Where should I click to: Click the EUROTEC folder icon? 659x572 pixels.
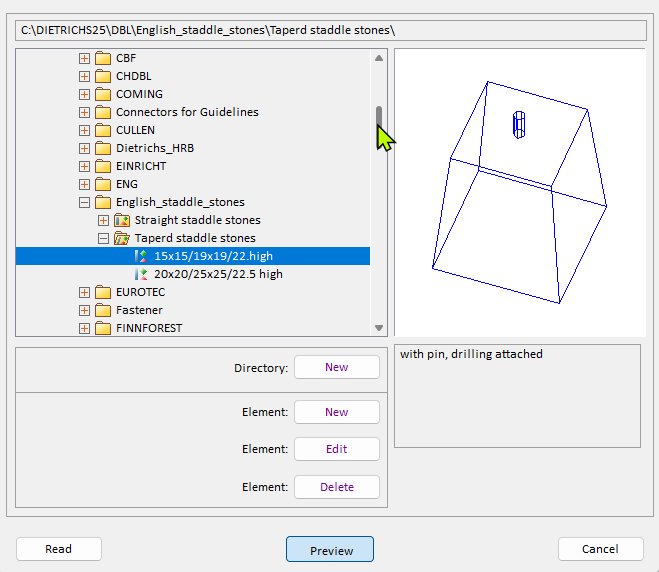click(102, 292)
